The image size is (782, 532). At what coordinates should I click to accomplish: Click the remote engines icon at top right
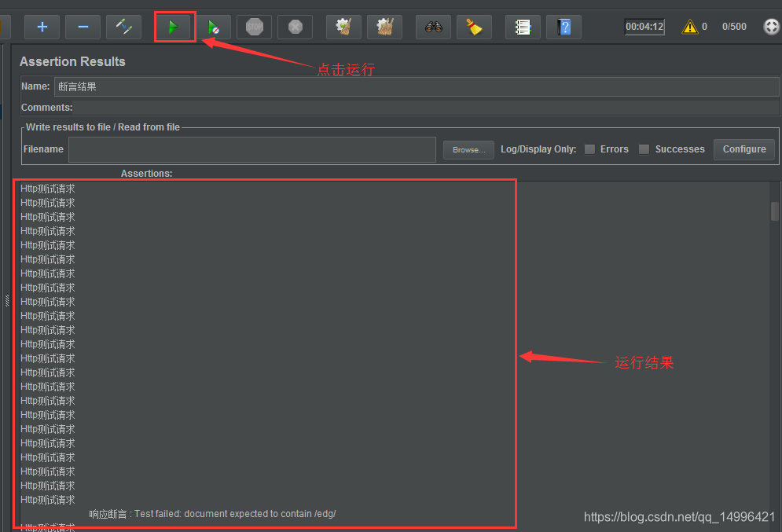tap(772, 27)
